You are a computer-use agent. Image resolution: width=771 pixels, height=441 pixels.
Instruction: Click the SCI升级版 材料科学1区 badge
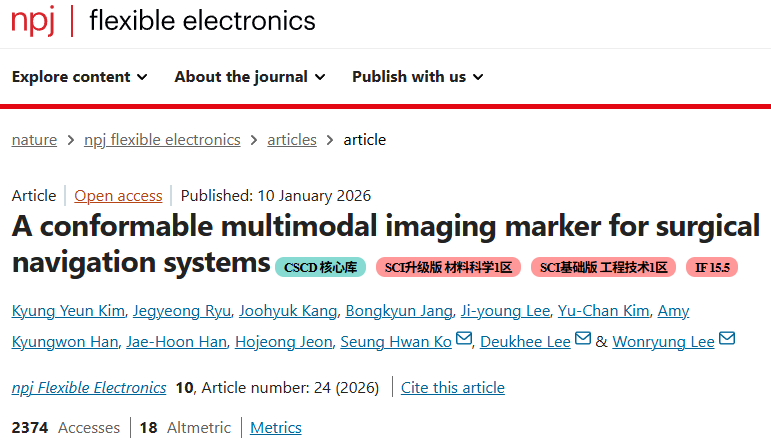pos(448,267)
